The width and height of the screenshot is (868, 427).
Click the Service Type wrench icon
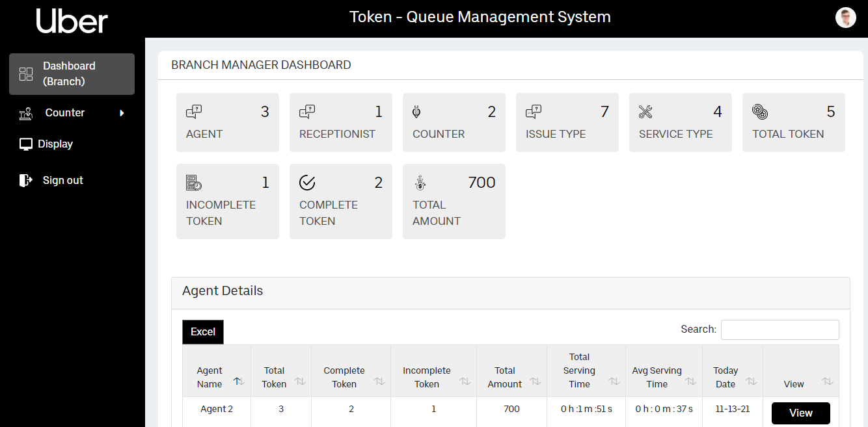(645, 112)
